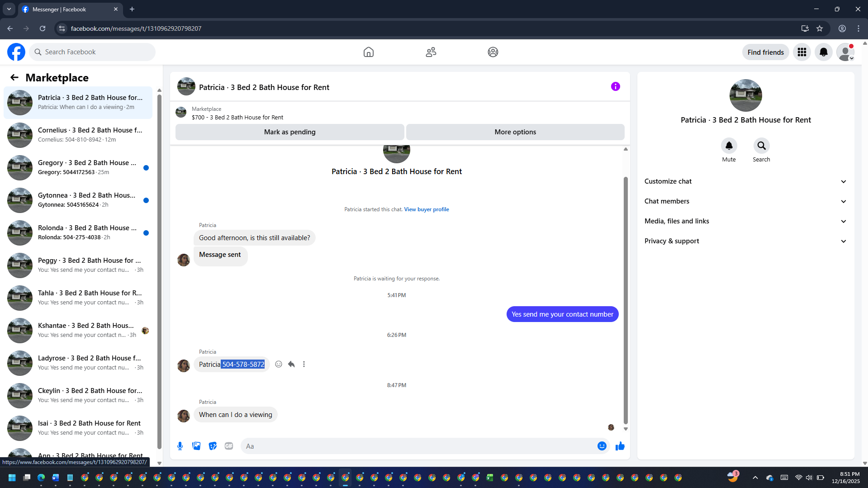Image resolution: width=868 pixels, height=488 pixels.
Task: Open the Notifications bell icon
Action: click(824, 52)
